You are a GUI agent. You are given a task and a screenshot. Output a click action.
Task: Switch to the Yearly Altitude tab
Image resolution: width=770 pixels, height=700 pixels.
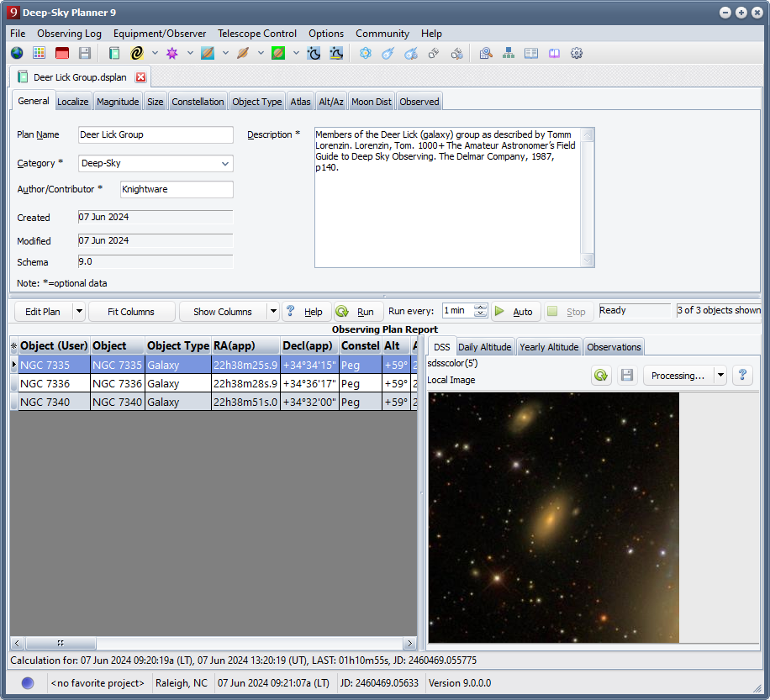[549, 347]
